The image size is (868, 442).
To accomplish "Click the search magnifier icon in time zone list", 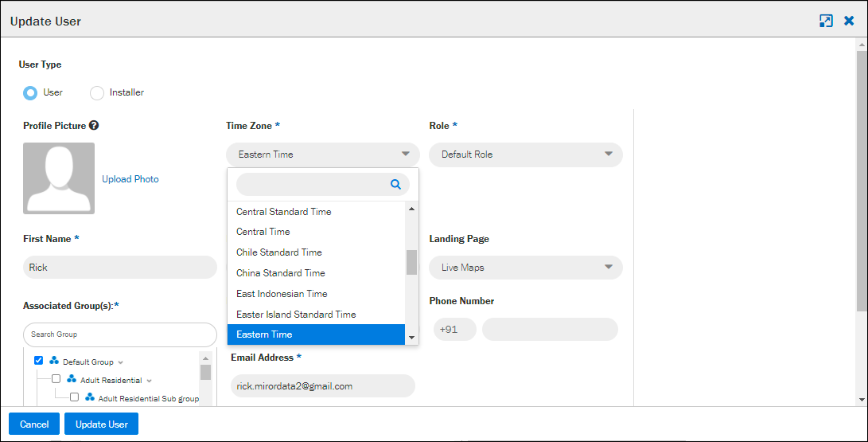I will (395, 185).
